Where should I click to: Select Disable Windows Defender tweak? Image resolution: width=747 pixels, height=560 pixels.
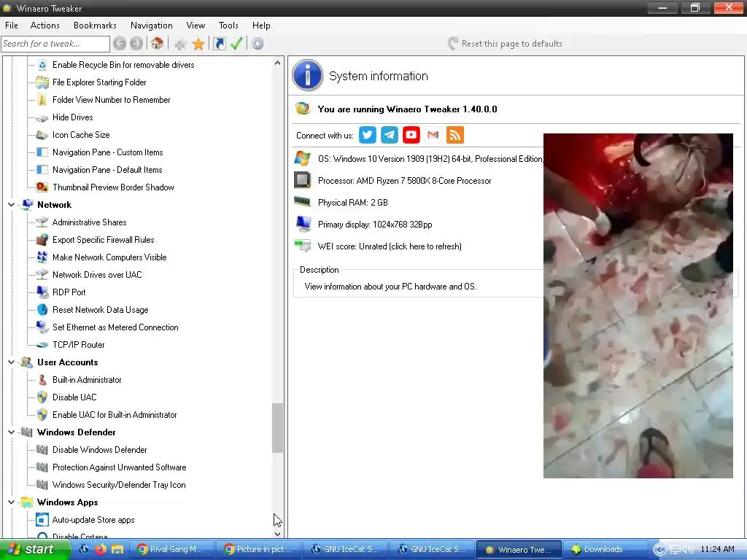point(99,450)
